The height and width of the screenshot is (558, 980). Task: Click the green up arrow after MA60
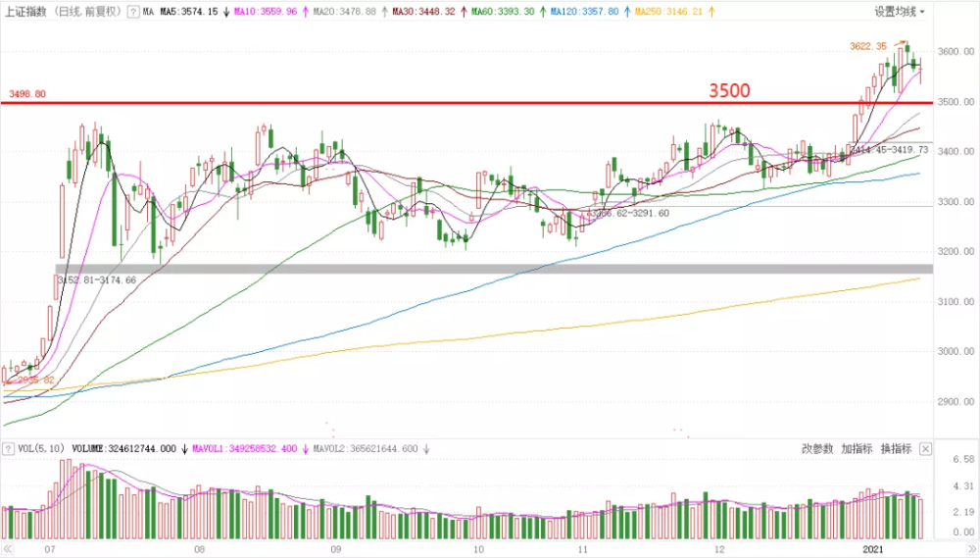541,12
